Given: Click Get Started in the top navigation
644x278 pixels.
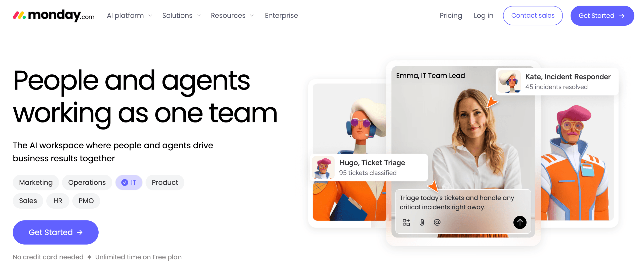Looking at the screenshot, I should pos(602,16).
